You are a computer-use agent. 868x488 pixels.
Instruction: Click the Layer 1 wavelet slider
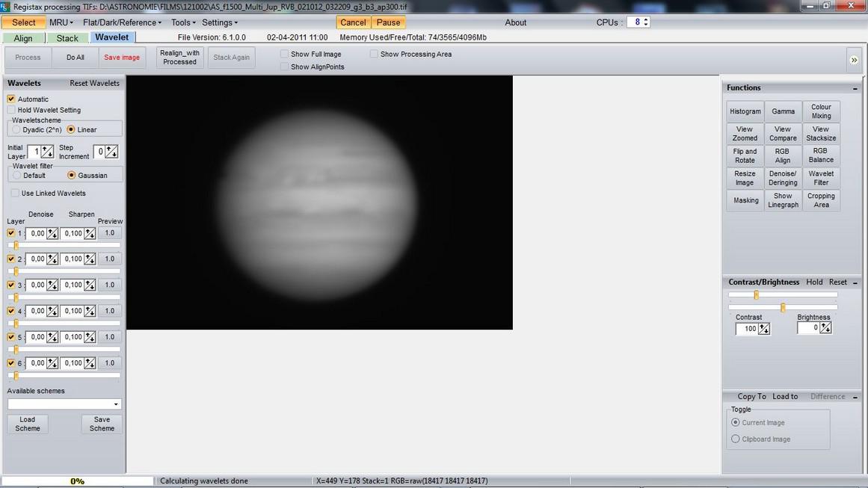[64, 245]
